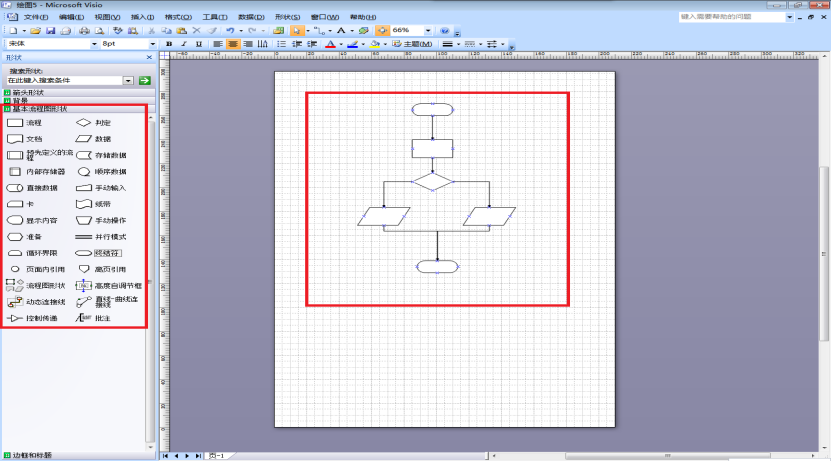
Task: Open the font color dropdown arrow
Action: tap(341, 45)
